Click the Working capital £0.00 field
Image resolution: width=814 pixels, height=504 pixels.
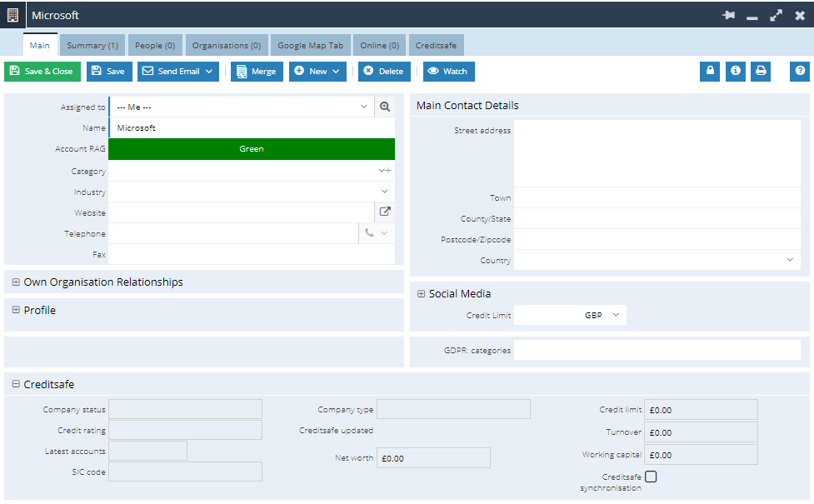pyautogui.click(x=701, y=455)
